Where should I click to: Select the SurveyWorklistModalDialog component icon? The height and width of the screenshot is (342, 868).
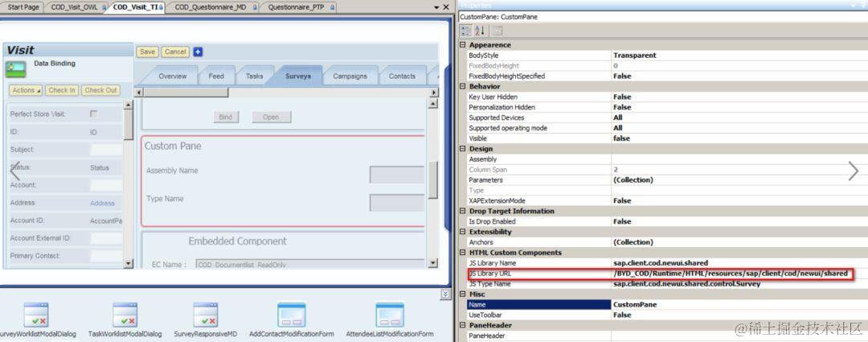[x=36, y=315]
